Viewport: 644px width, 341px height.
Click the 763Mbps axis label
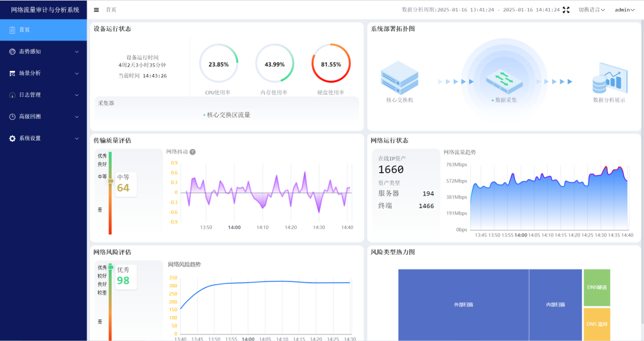(457, 165)
